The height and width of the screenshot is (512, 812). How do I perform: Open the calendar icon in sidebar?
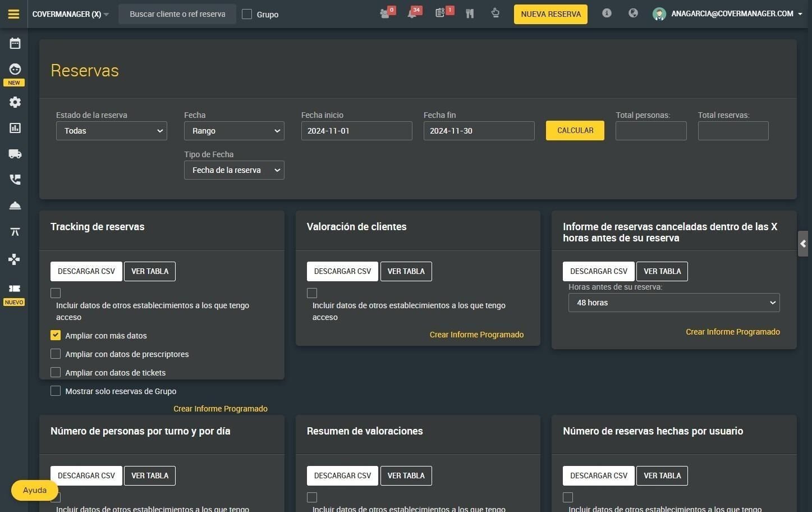(15, 43)
